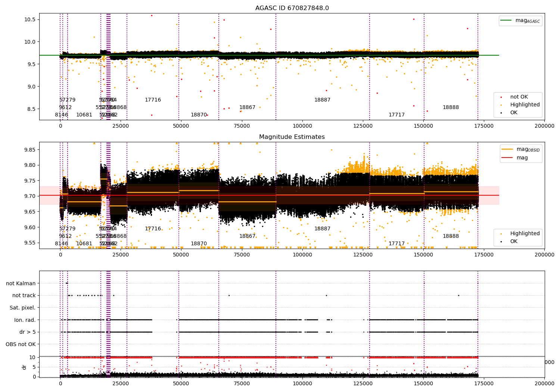Screen dimensions: 560x392
Task: Click the 9.85 y-axis tick label
Action: [x=30, y=150]
